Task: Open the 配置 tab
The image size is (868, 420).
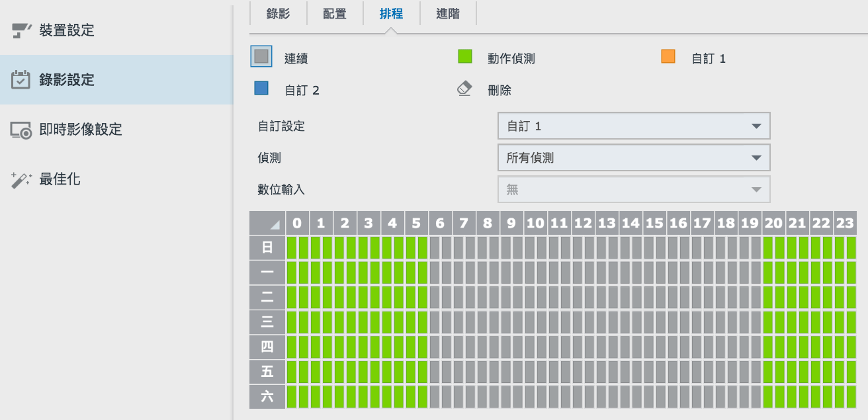Action: click(335, 14)
